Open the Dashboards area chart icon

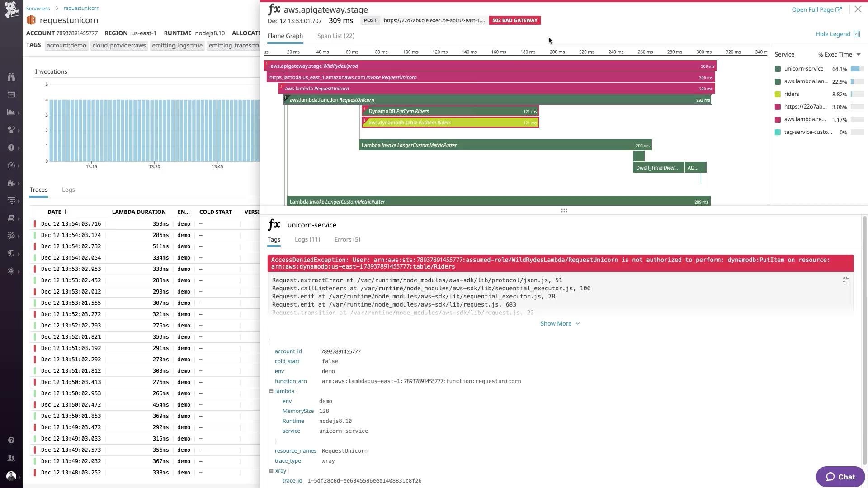(x=11, y=113)
